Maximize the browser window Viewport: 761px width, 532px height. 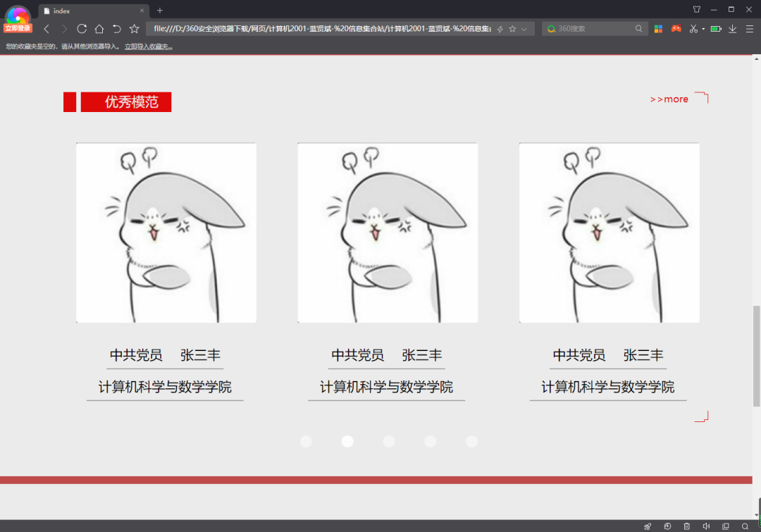pyautogui.click(x=731, y=9)
